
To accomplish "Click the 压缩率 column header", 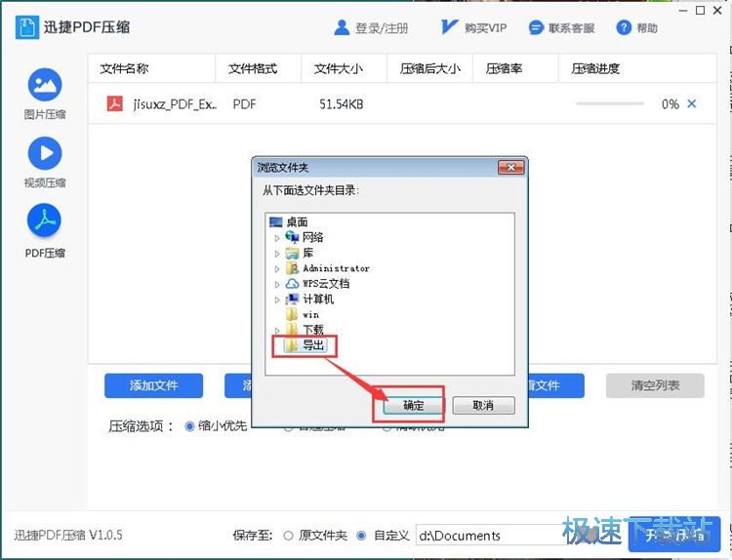I will (504, 69).
